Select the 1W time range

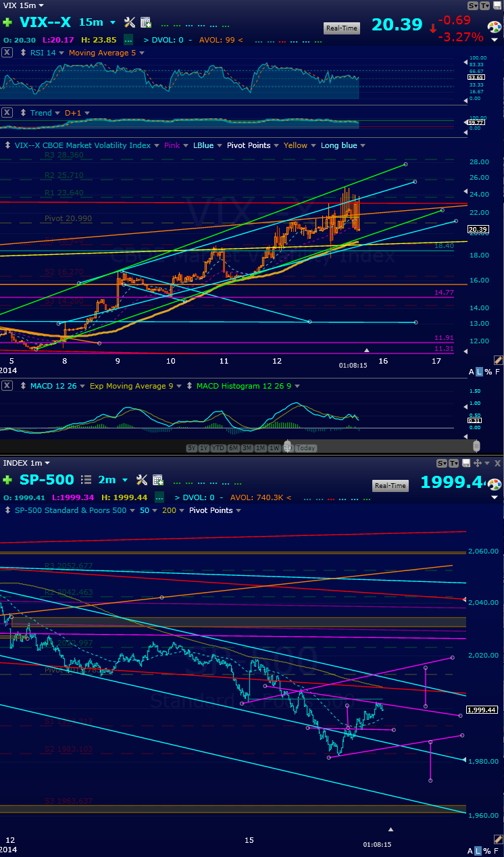pyautogui.click(x=274, y=448)
